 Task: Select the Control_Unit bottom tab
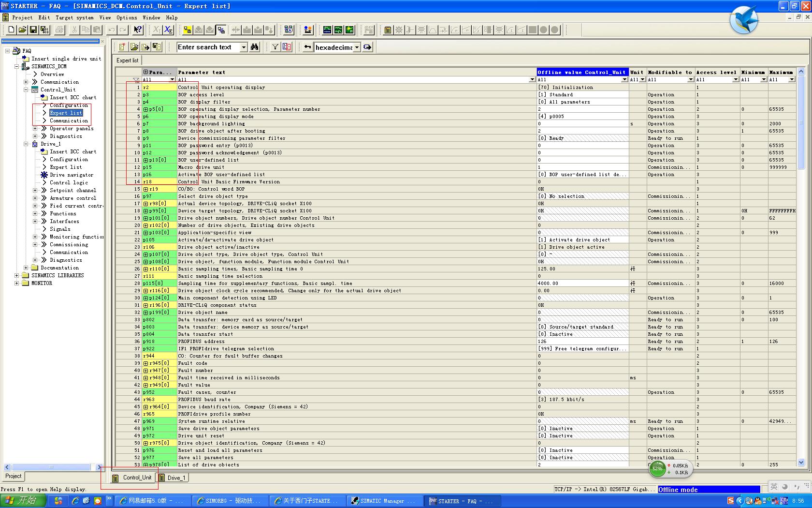pos(132,478)
